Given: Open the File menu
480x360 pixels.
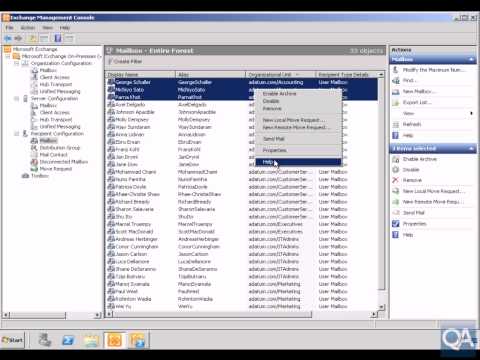Looking at the screenshot, I should pos(9,28).
